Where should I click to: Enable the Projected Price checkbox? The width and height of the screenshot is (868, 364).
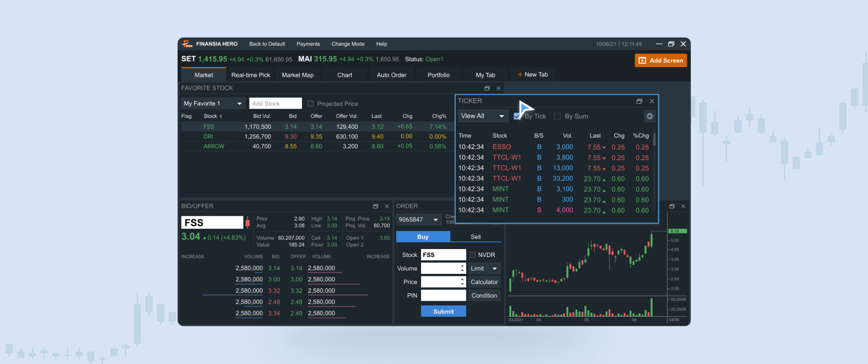pyautogui.click(x=310, y=104)
